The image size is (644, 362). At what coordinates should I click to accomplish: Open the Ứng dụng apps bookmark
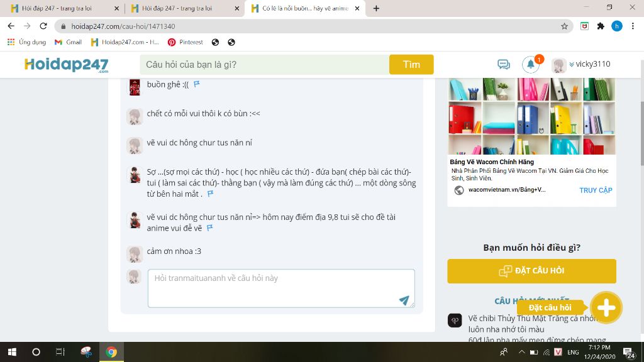[26, 42]
